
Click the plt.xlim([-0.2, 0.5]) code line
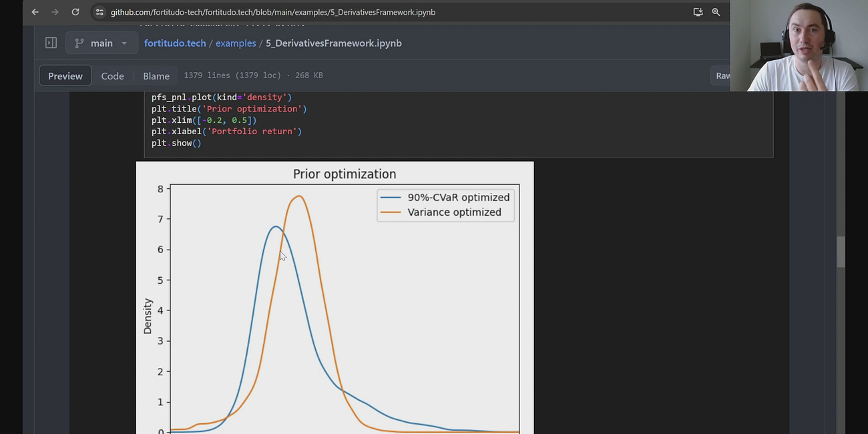(x=204, y=120)
